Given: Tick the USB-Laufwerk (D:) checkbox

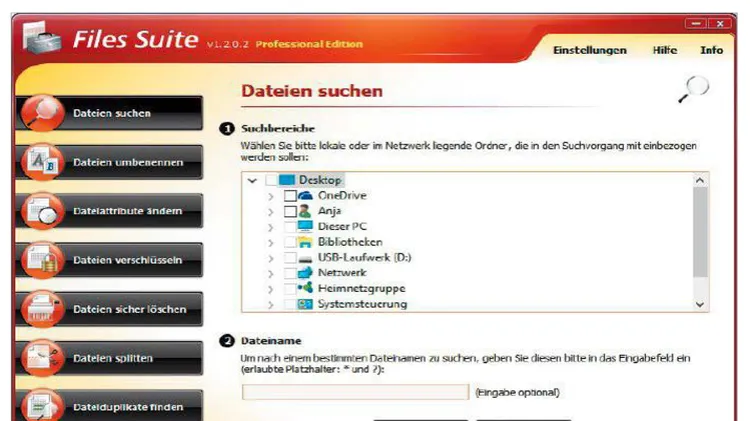Looking at the screenshot, I should (x=290, y=258).
